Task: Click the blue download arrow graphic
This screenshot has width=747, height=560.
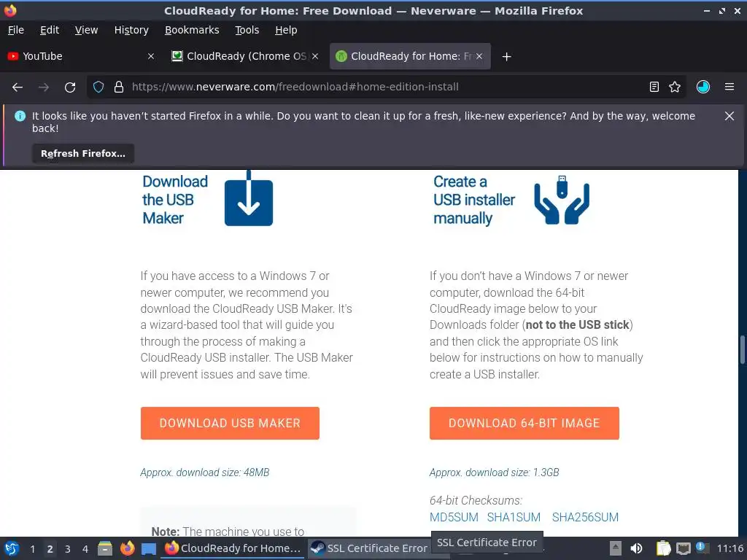Action: 249,199
